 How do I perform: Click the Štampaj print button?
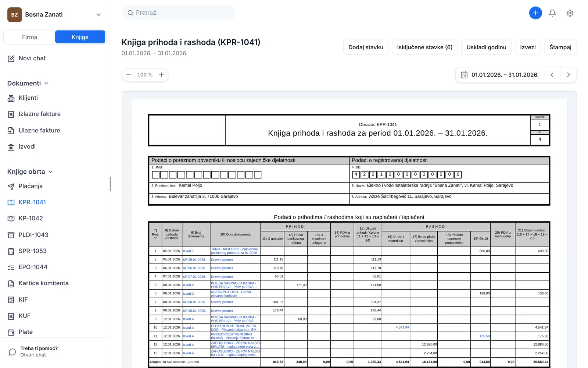[x=560, y=47]
